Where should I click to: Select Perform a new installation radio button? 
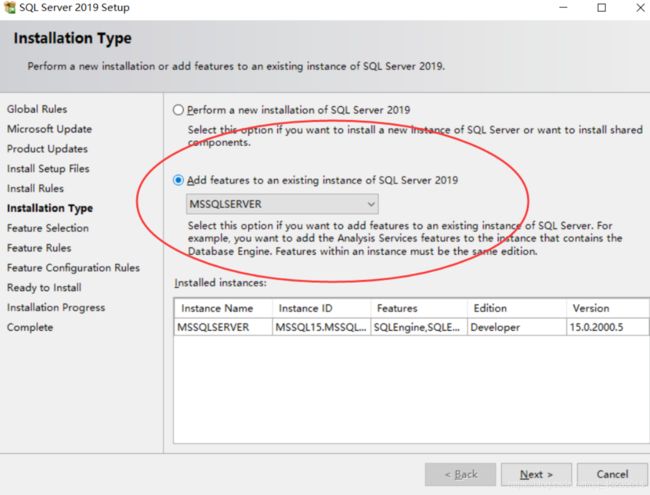179,110
